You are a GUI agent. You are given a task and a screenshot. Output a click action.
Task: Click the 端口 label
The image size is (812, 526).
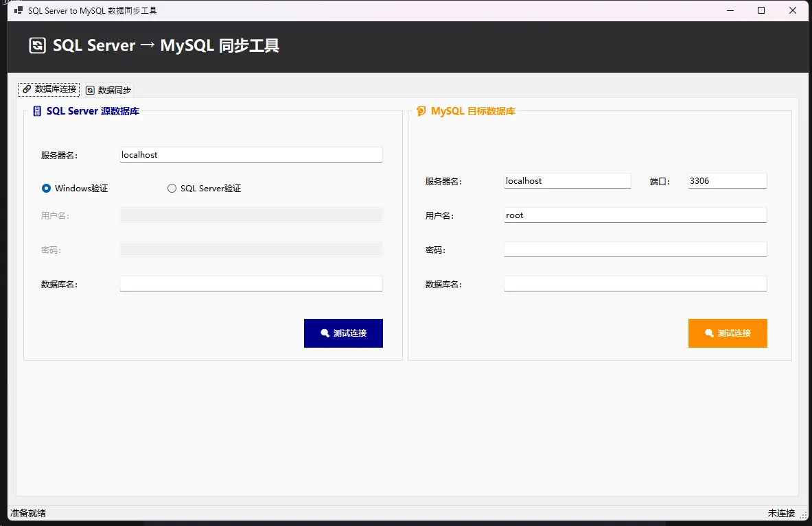659,182
